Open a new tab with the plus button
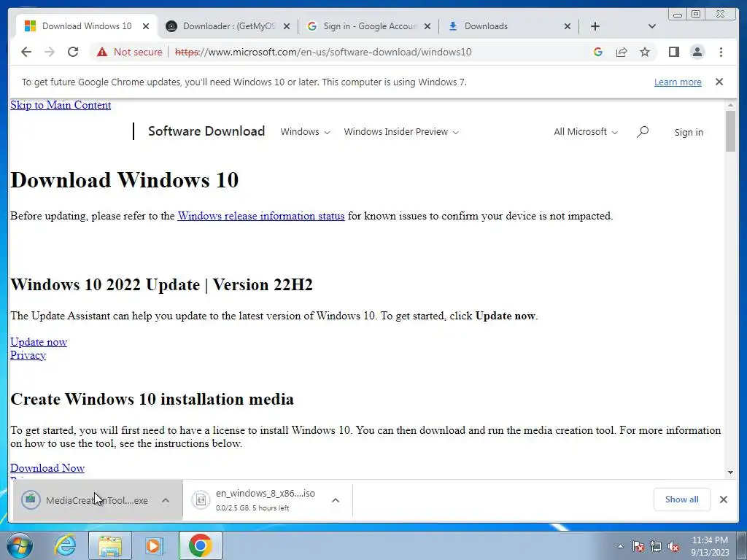Screen dimensions: 747x560 point(595,26)
